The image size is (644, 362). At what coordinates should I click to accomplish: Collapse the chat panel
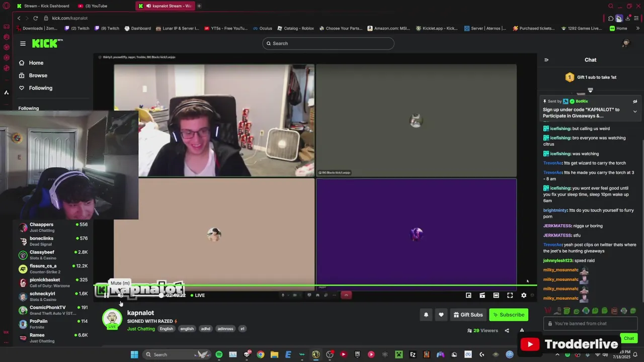pyautogui.click(x=546, y=60)
